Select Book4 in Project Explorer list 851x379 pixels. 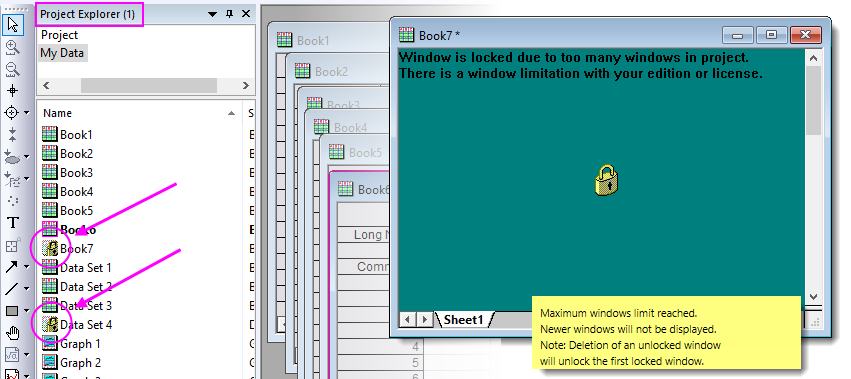tap(77, 192)
